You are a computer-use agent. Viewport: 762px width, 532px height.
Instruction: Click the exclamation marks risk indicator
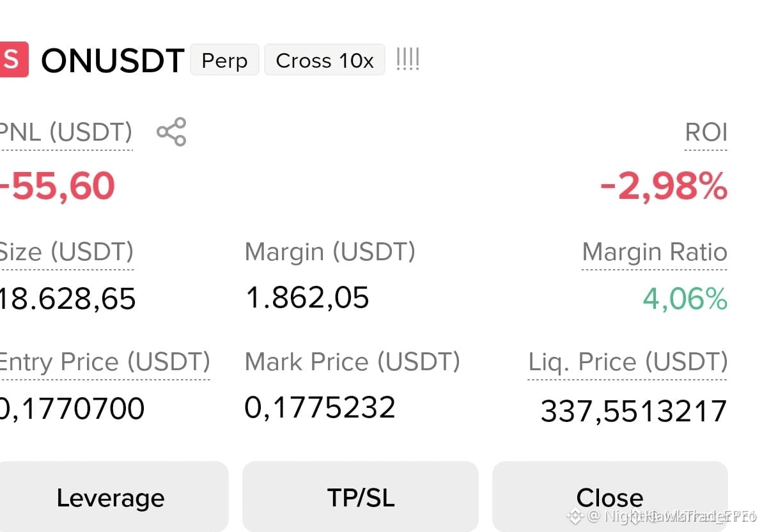click(x=408, y=59)
